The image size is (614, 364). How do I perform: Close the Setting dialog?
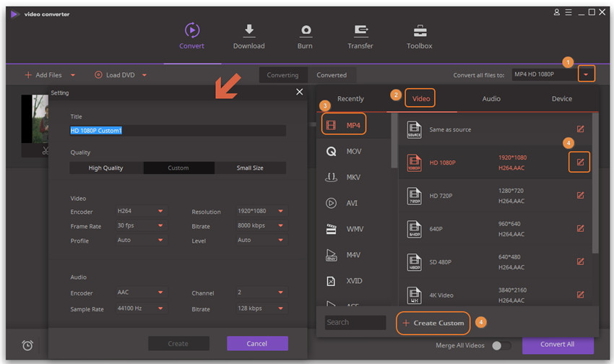tap(300, 92)
